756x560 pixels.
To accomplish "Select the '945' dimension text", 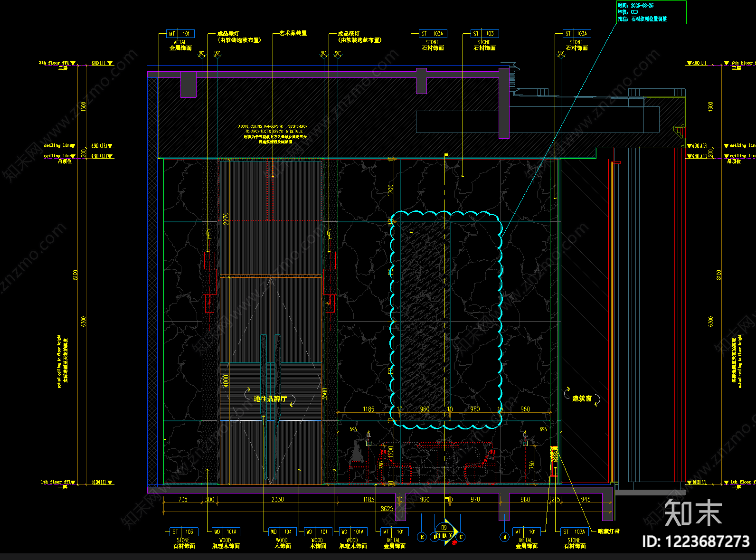I will pos(586,499).
